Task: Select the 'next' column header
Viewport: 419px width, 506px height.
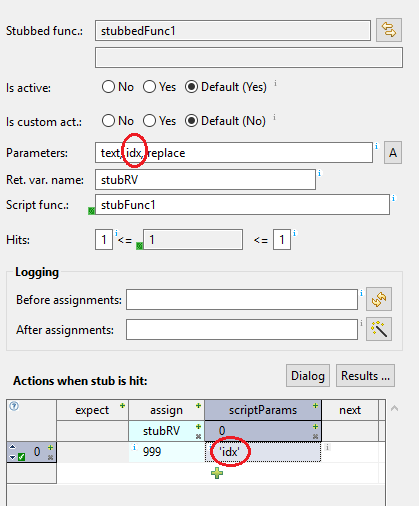Action: pos(350,410)
